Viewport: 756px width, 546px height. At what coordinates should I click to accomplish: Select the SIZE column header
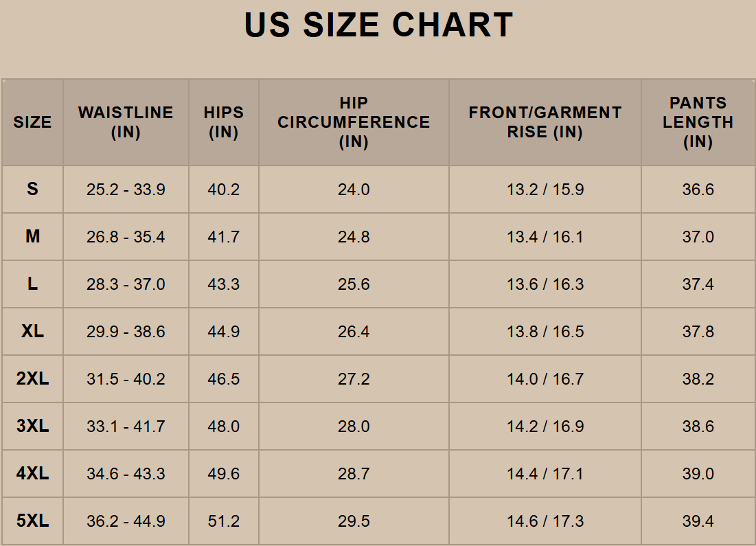[x=32, y=122]
